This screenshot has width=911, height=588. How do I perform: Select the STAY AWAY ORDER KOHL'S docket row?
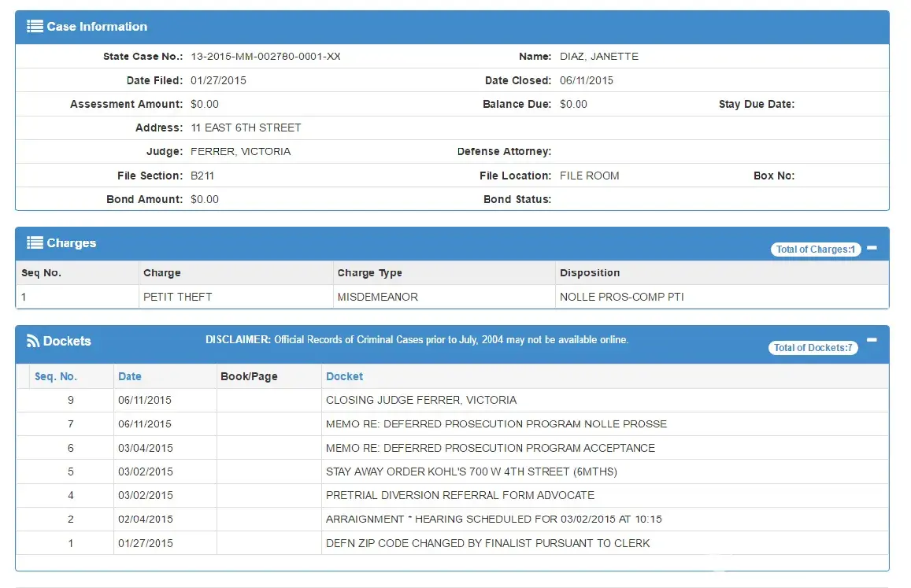(x=471, y=472)
